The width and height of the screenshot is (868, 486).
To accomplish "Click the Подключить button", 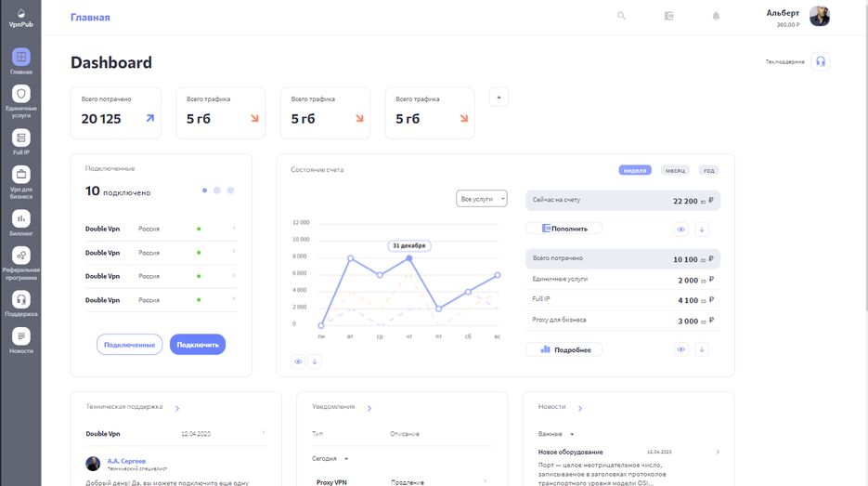I will pyautogui.click(x=197, y=345).
